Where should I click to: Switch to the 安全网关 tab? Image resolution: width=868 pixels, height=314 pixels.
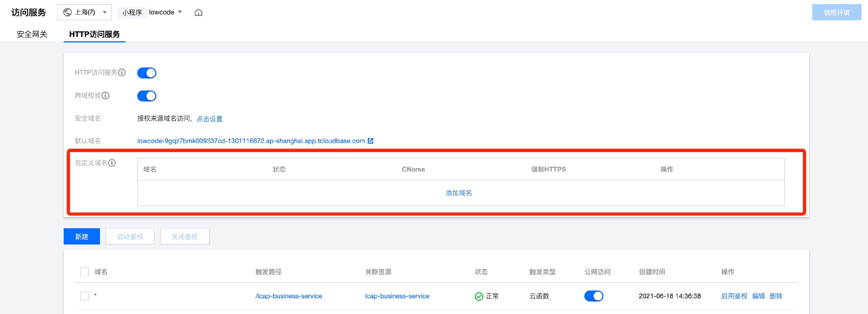pyautogui.click(x=32, y=34)
